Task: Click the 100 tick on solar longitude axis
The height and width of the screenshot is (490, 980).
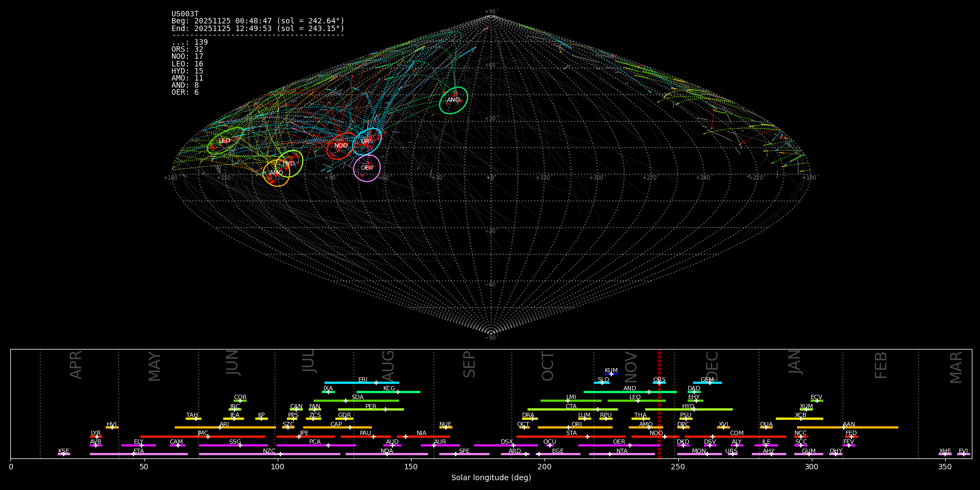Action: 278,467
